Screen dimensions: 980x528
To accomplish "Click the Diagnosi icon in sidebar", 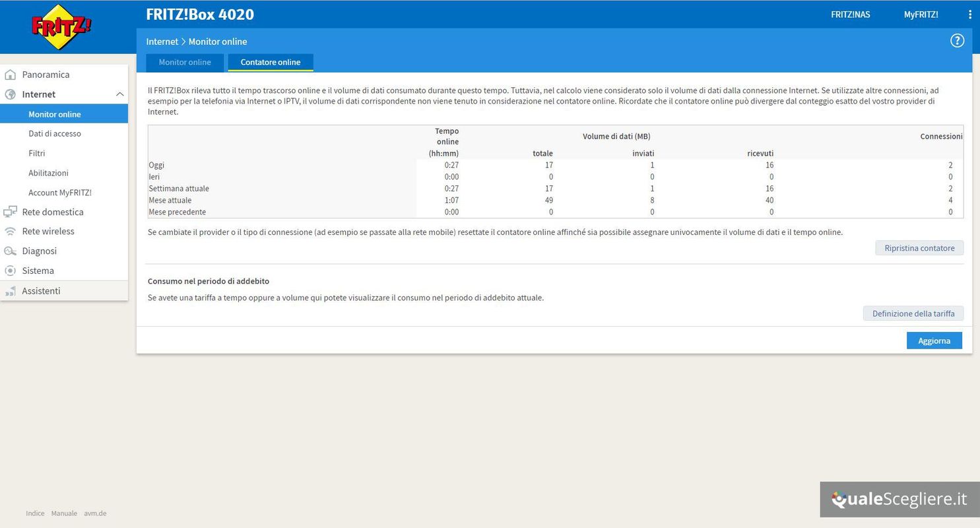I will pyautogui.click(x=10, y=251).
